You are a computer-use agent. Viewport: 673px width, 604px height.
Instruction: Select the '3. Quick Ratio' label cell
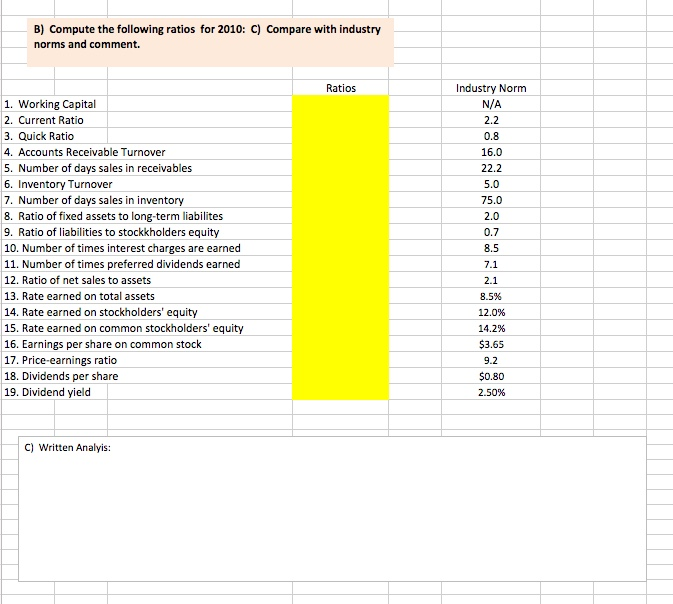pyautogui.click(x=39, y=136)
